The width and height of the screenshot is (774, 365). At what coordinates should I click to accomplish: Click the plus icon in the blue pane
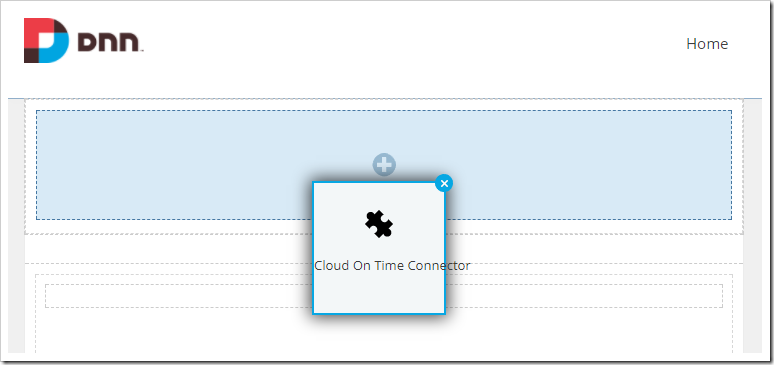(x=384, y=164)
